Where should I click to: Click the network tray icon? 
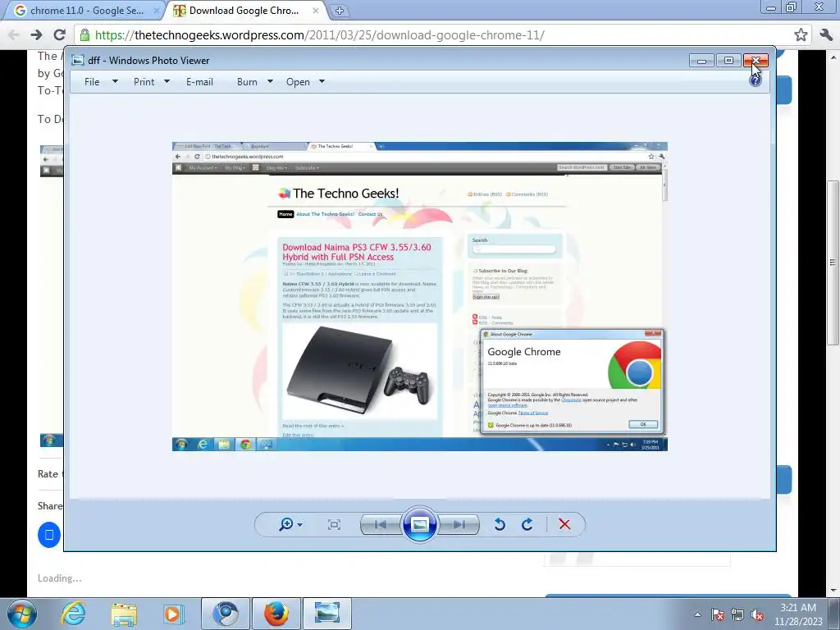(x=737, y=614)
